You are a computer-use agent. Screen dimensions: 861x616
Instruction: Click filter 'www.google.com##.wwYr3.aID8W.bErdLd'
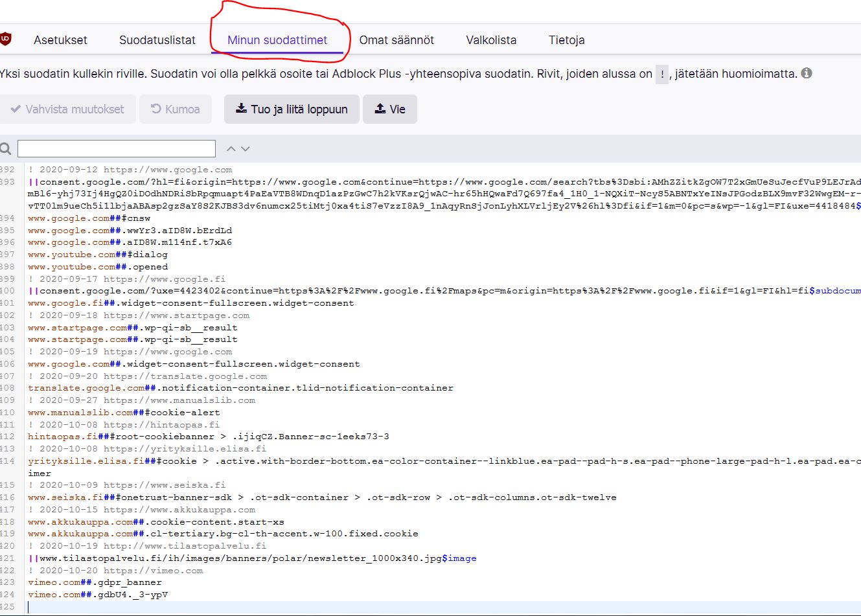[130, 231]
